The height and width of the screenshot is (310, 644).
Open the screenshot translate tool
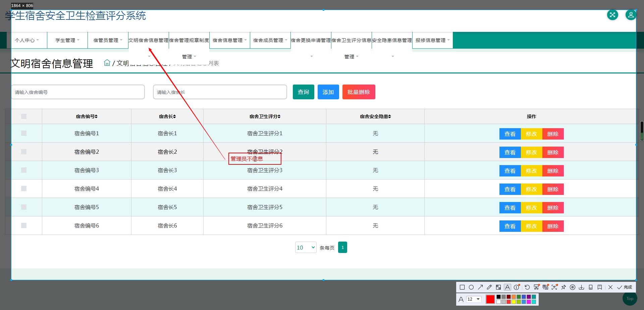pyautogui.click(x=545, y=287)
